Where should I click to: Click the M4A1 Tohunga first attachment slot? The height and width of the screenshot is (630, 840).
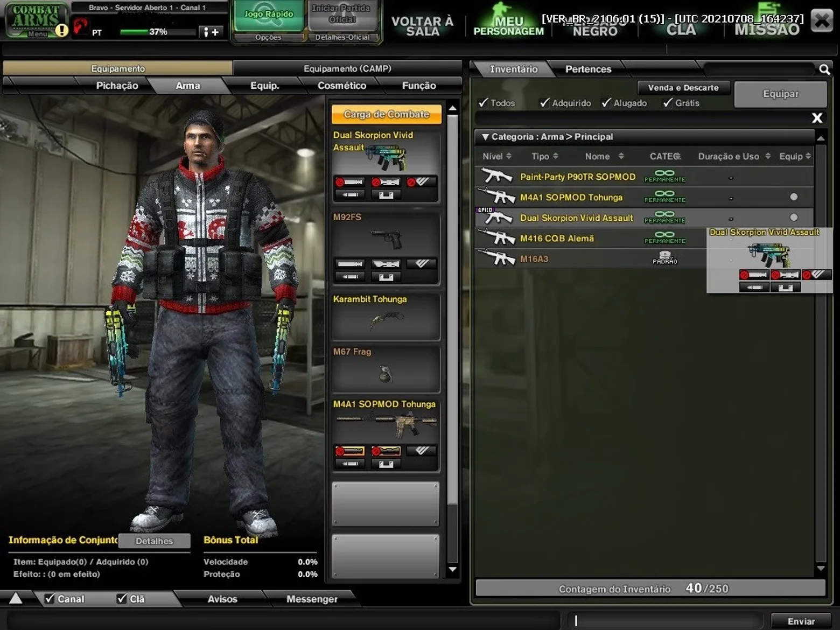pos(350,451)
